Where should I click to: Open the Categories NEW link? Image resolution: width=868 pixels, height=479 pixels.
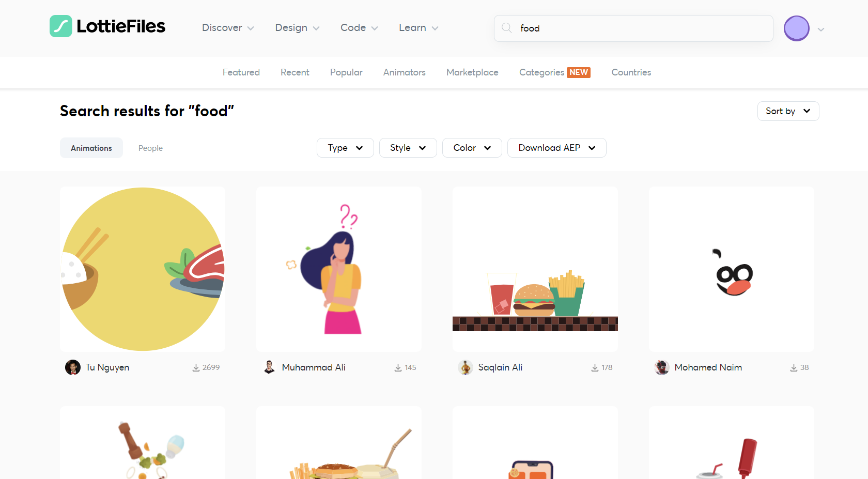[x=555, y=72]
